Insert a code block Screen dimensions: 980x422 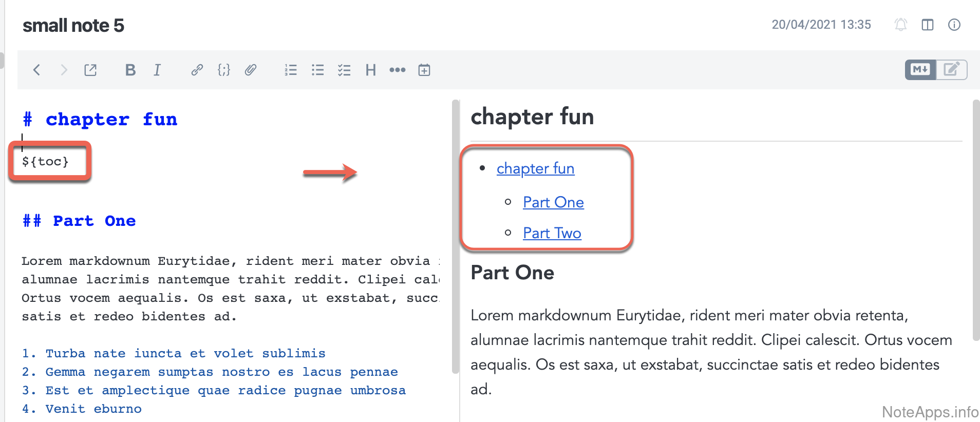(224, 70)
